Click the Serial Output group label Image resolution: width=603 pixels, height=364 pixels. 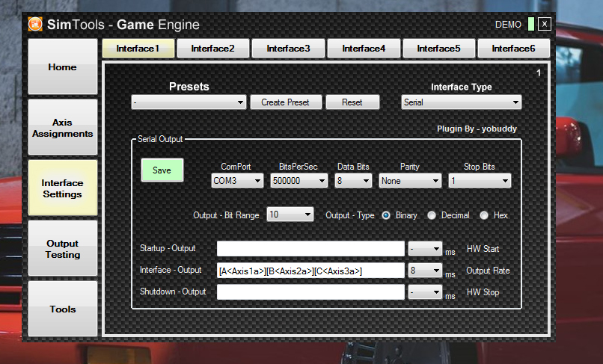160,139
